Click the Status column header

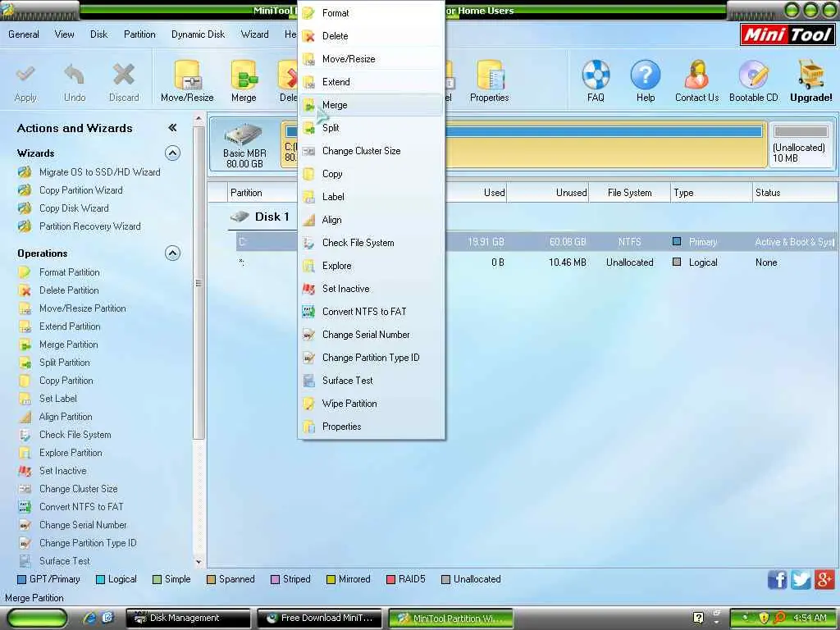click(x=794, y=193)
